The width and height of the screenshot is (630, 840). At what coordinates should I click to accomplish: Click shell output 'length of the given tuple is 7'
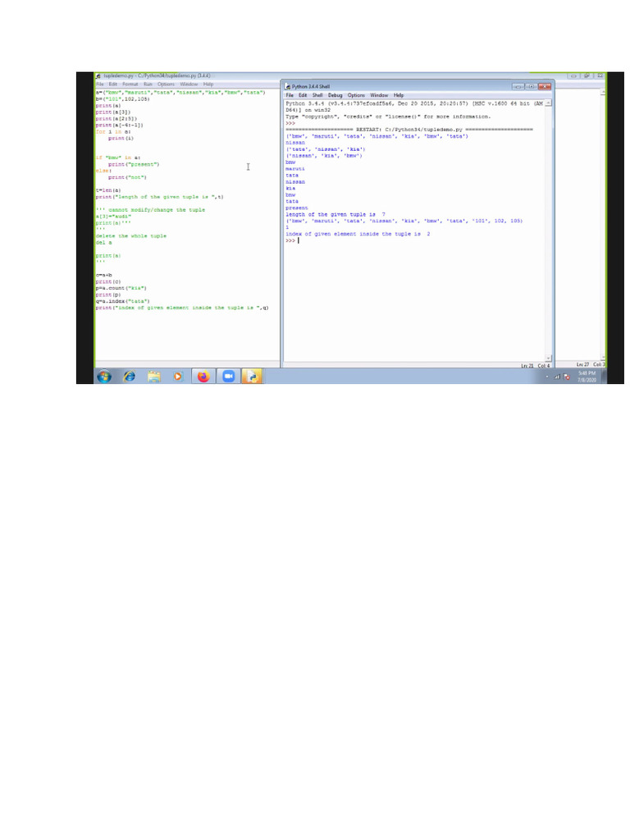click(336, 214)
